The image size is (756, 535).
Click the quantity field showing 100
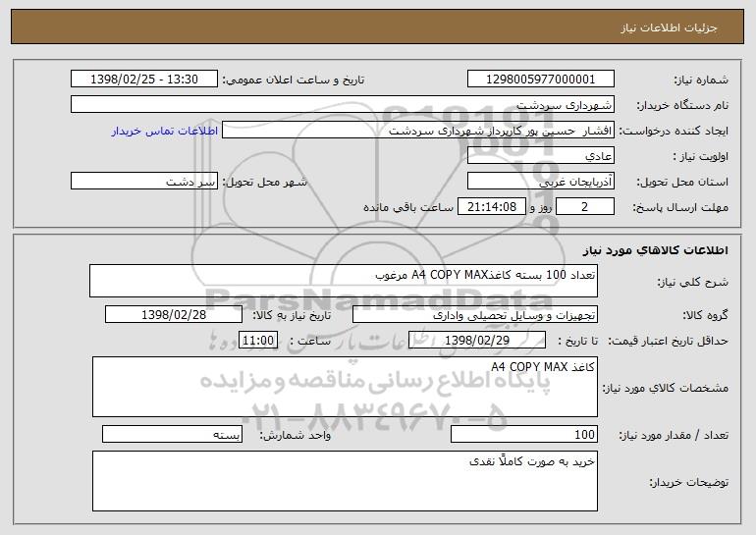tap(524, 434)
